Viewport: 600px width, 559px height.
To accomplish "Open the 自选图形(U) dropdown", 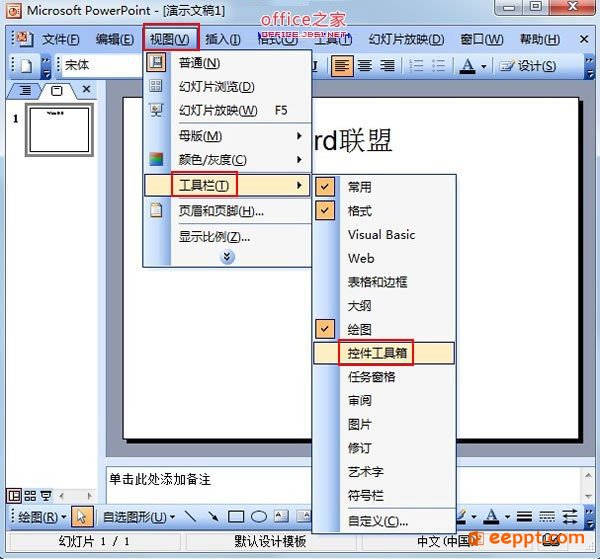I will tap(139, 517).
